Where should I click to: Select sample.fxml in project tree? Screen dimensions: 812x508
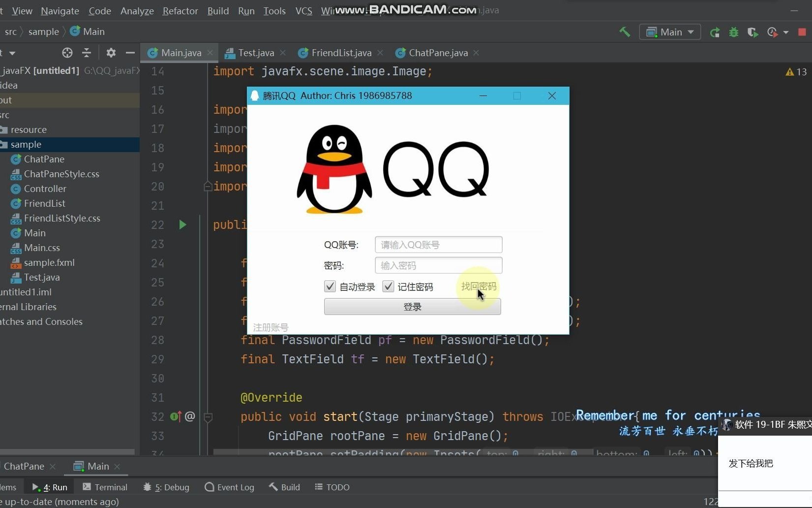point(49,262)
